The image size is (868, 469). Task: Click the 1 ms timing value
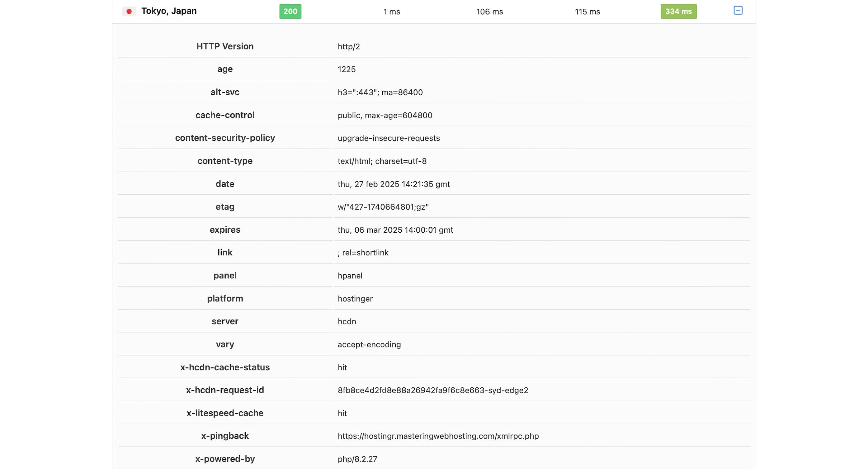tap(392, 12)
